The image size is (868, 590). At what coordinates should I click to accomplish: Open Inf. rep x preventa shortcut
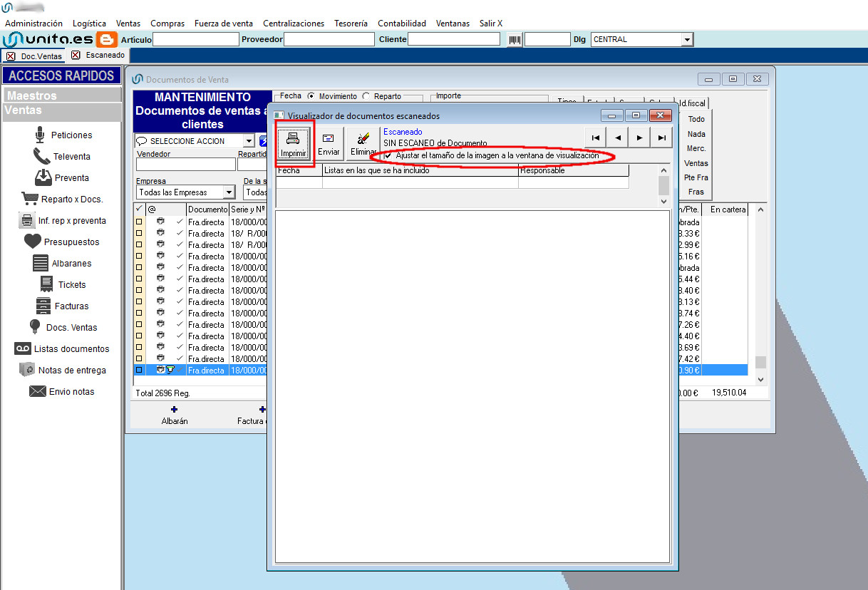[62, 220]
